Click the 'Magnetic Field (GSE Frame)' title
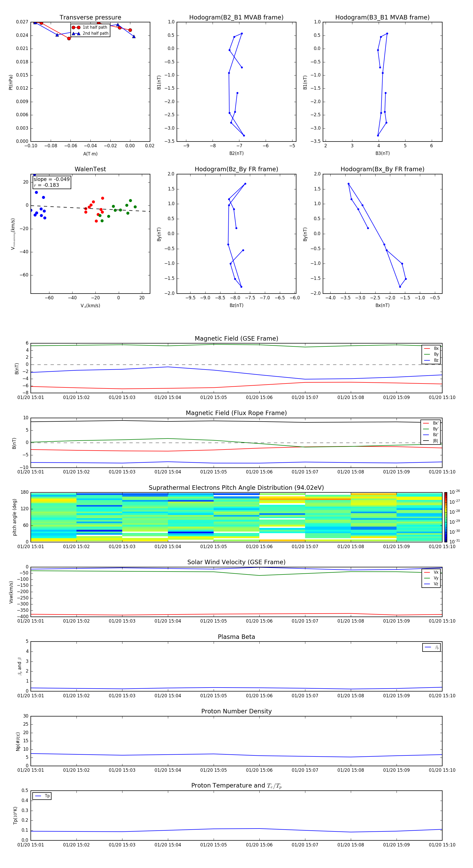 pyautogui.click(x=236, y=339)
